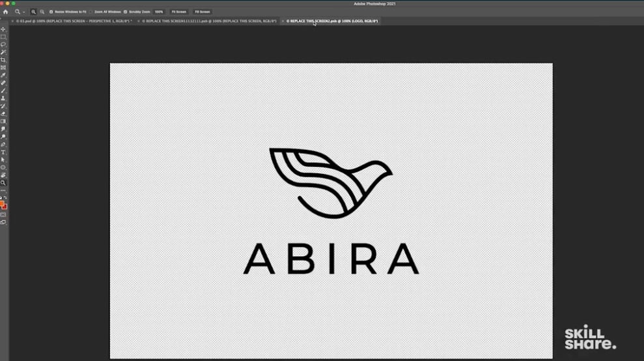Select the Crop tool
Viewport: 644px width, 361px height.
(3, 60)
